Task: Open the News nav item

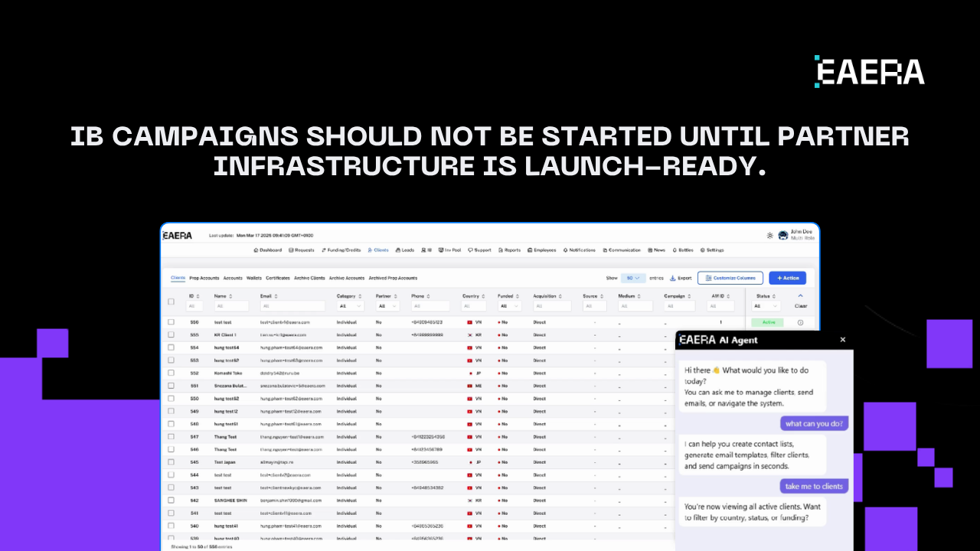Action: (x=657, y=250)
